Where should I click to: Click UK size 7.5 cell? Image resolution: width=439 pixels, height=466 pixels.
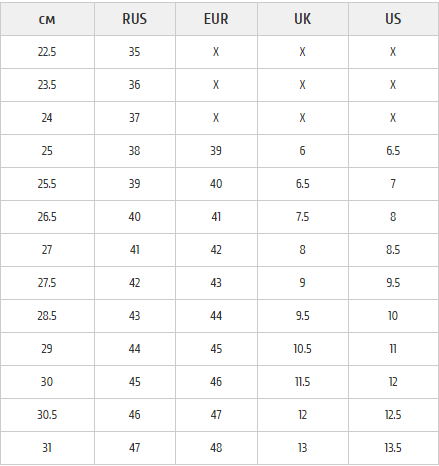pyautogui.click(x=303, y=217)
